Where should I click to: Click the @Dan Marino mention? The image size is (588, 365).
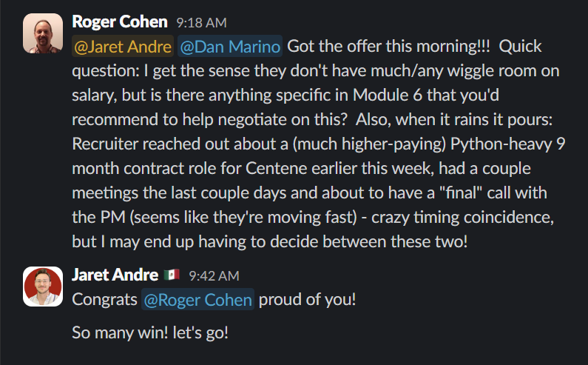(230, 47)
